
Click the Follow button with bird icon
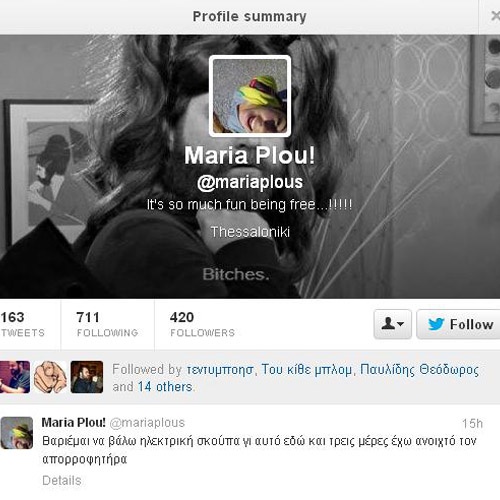click(459, 324)
